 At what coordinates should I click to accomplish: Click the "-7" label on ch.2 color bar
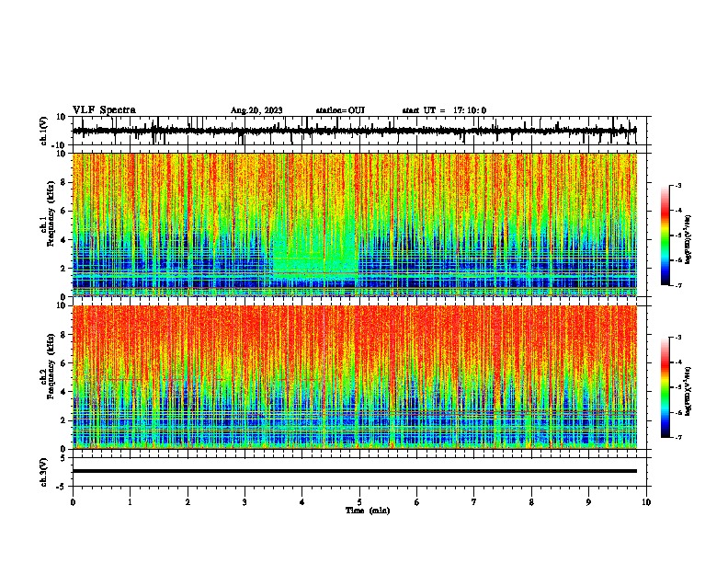[x=677, y=437]
